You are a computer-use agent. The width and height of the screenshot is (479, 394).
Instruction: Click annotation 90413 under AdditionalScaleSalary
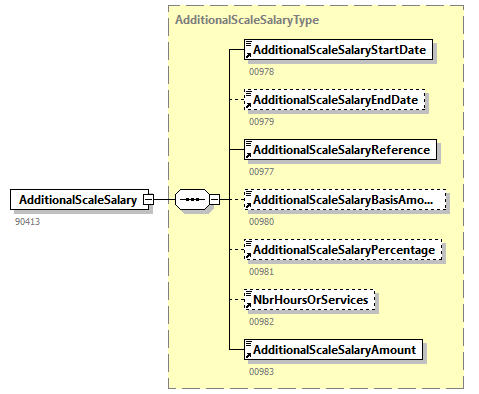point(27,222)
